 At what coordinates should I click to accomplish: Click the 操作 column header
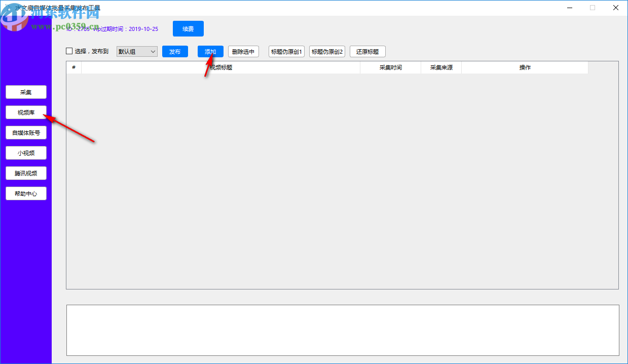(525, 67)
